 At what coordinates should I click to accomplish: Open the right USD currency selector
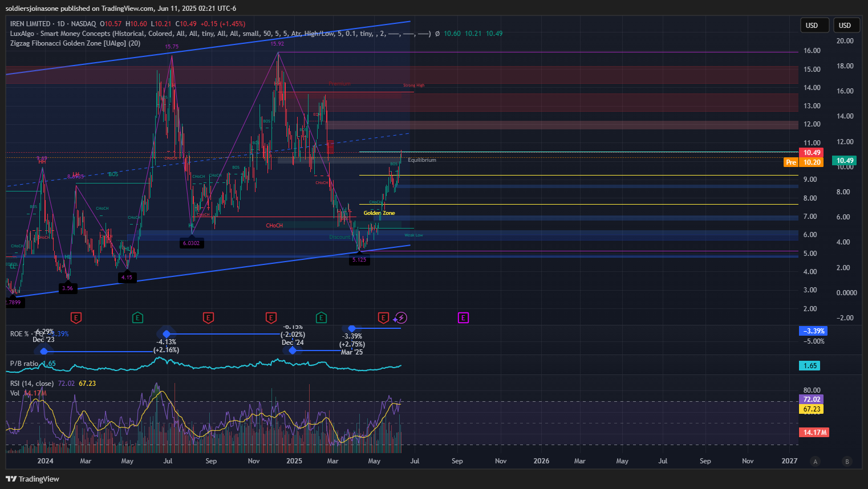[x=847, y=25]
